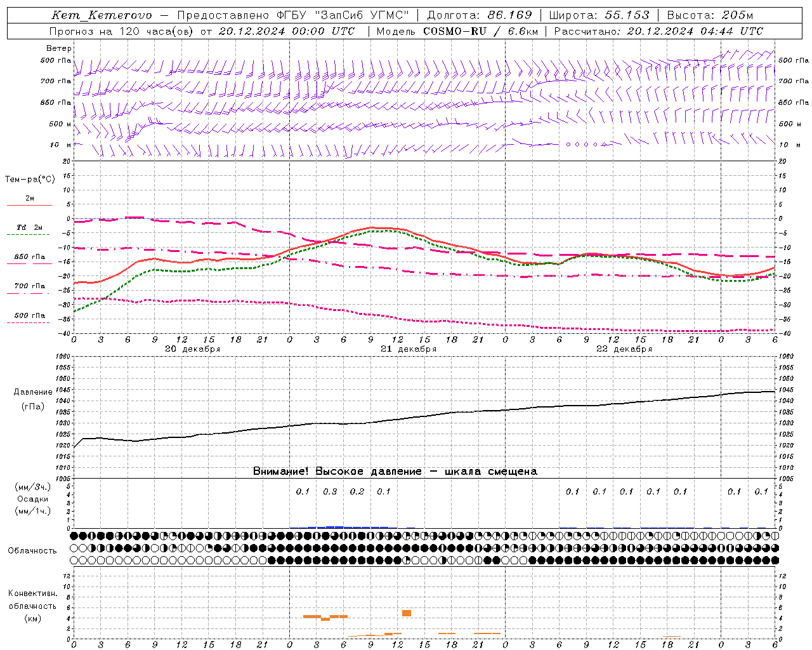The width and height of the screenshot is (812, 650).
Task: Click the Осадки panel label
Action: [33, 499]
